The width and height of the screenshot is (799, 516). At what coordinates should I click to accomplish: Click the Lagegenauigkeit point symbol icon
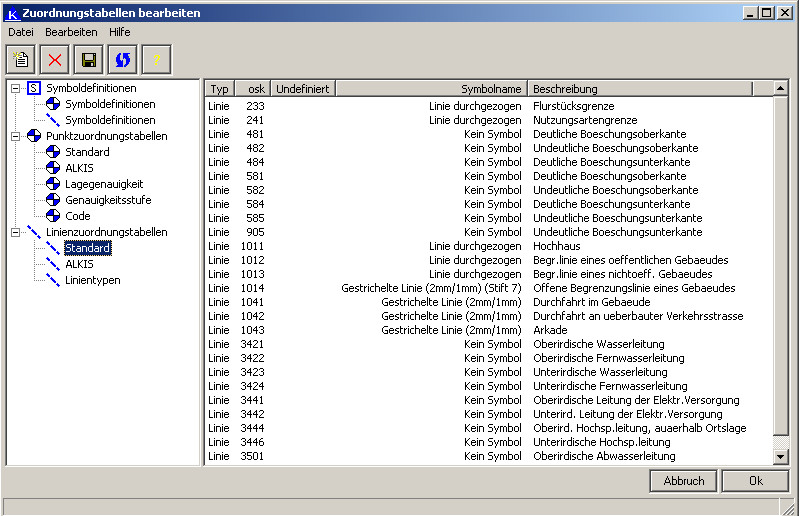click(x=54, y=184)
